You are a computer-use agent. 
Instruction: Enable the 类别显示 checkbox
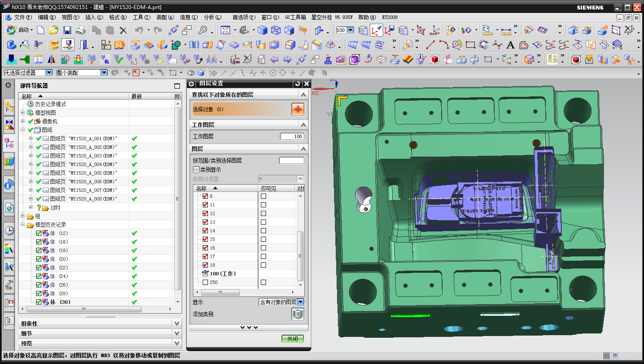196,170
